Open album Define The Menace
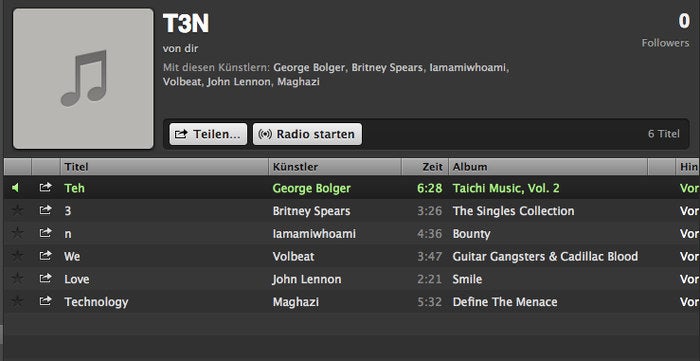 coord(505,302)
